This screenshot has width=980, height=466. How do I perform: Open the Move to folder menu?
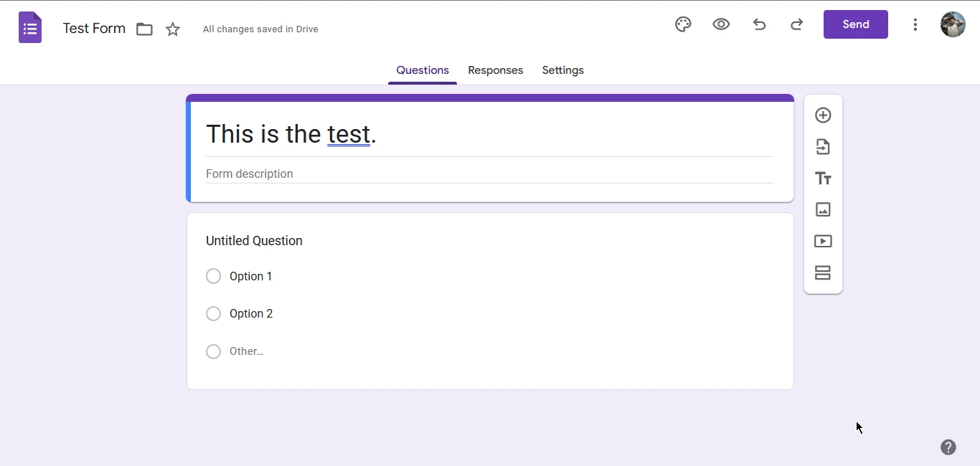pyautogui.click(x=145, y=29)
